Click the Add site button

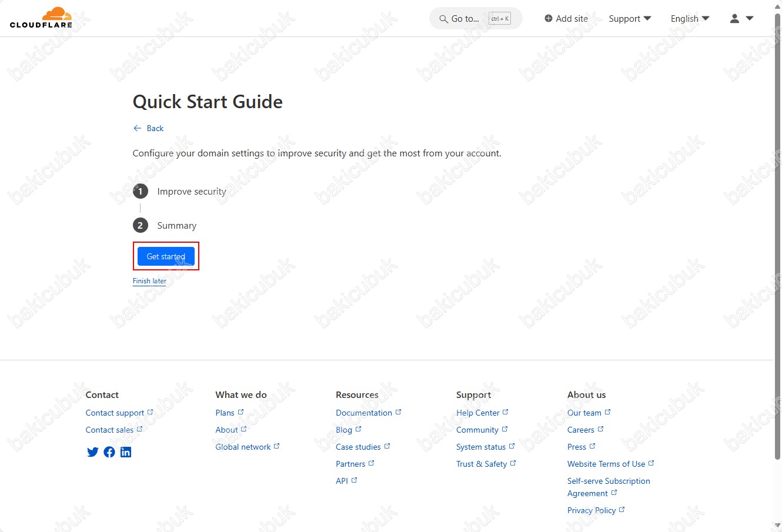(x=566, y=19)
